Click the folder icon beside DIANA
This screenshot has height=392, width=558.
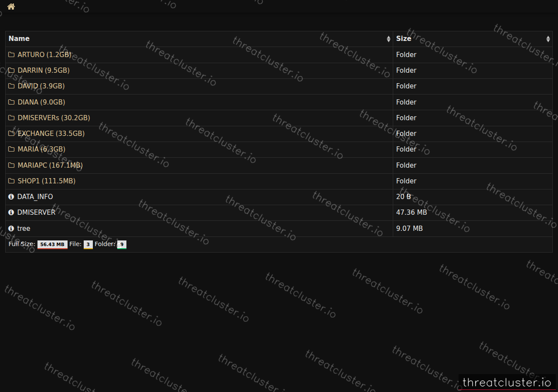click(11, 102)
